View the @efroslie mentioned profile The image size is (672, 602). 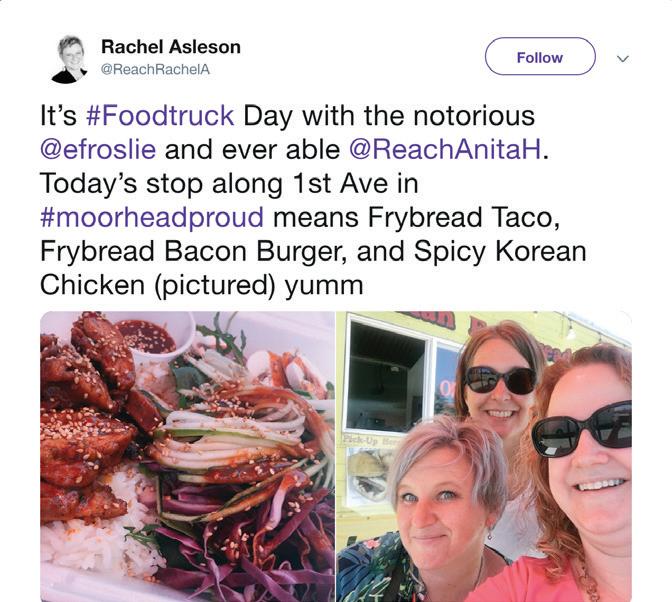(98, 150)
